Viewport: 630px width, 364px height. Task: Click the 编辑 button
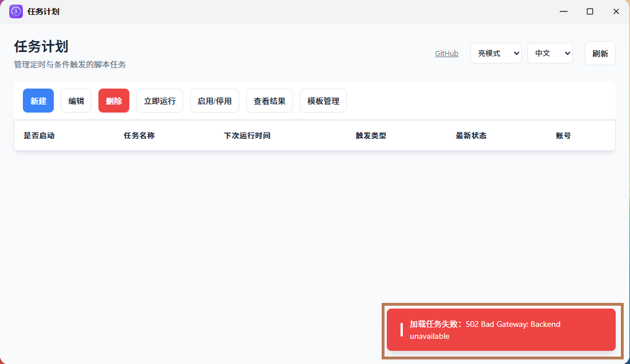point(76,101)
